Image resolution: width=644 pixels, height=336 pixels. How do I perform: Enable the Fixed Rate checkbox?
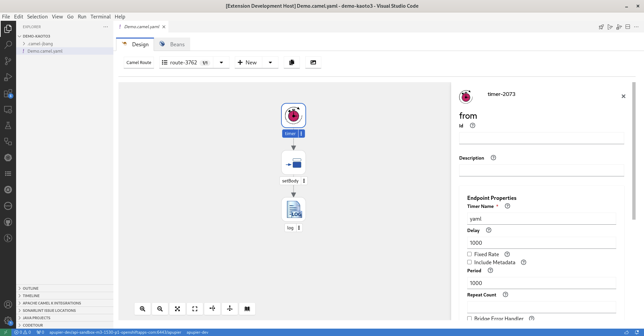(x=470, y=254)
